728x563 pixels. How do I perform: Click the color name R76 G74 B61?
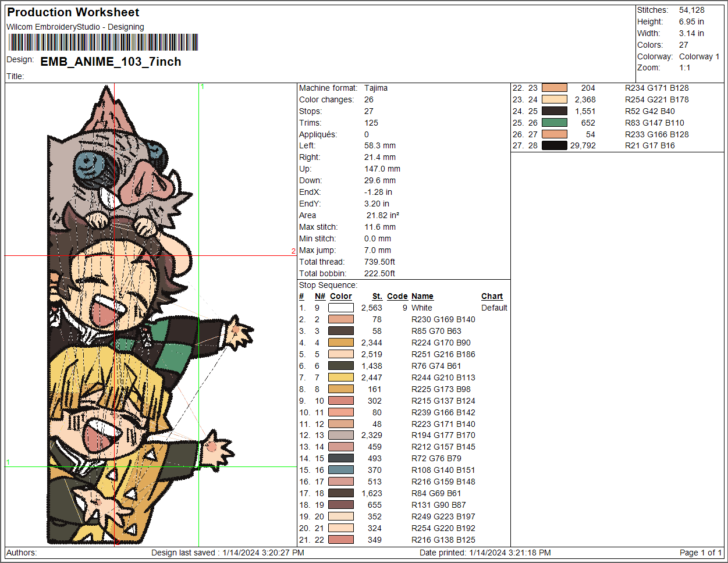(x=436, y=366)
